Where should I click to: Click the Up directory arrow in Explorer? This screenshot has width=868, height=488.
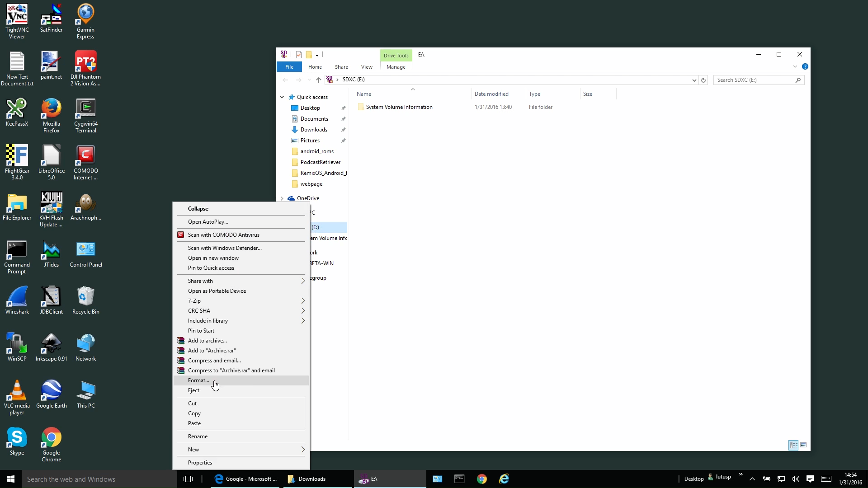click(x=319, y=80)
